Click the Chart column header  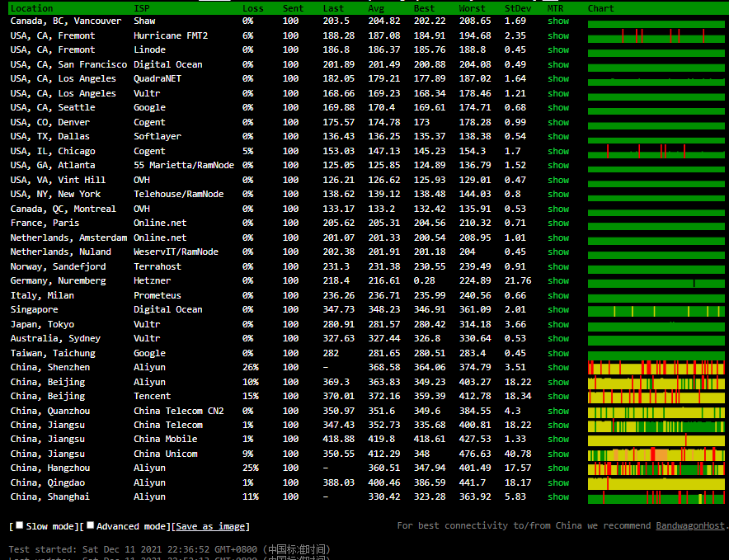(x=600, y=8)
